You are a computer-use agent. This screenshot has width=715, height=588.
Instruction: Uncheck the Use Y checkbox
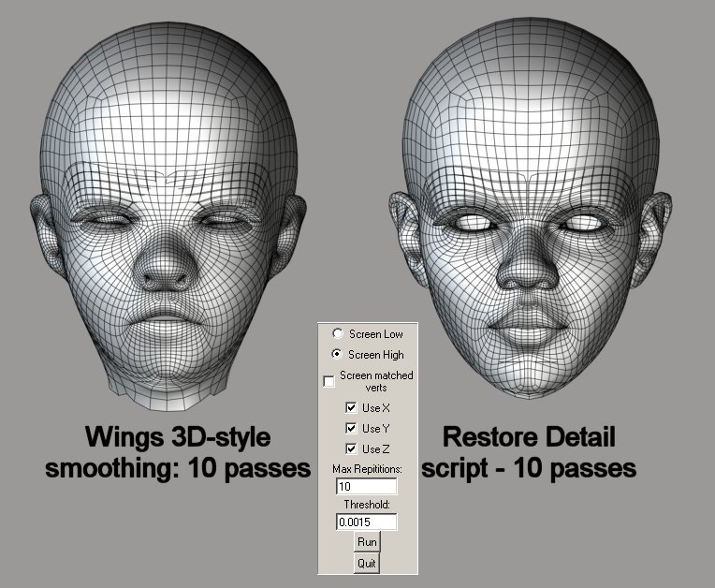click(x=351, y=428)
